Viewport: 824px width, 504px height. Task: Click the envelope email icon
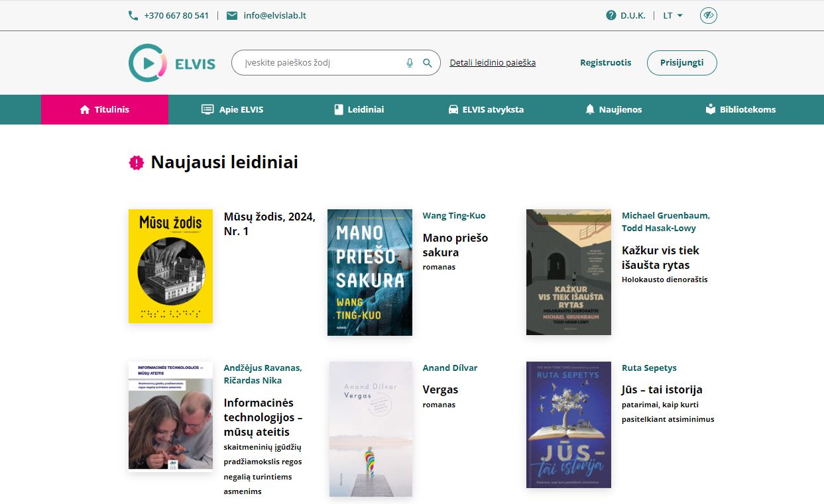click(x=232, y=15)
